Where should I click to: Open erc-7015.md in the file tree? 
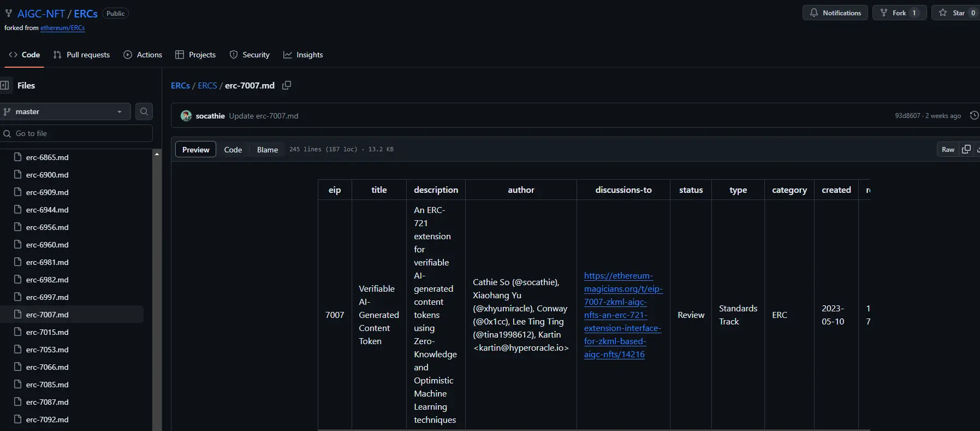pos(47,332)
